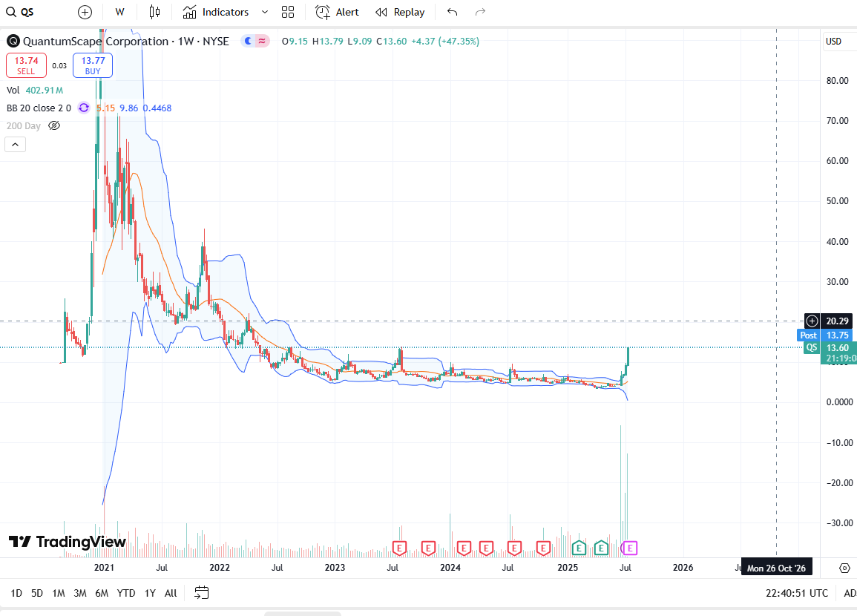Click the purple refresh icon beside BB
The image size is (857, 616).
[x=84, y=108]
